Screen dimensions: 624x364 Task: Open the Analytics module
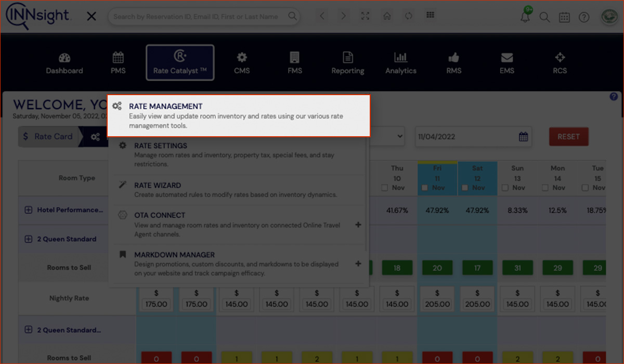[x=401, y=63]
